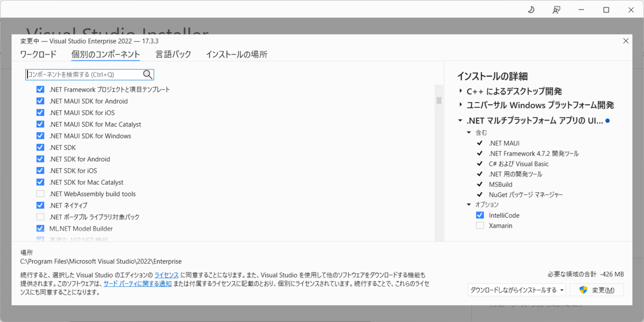Check the Xamarin option
This screenshot has height=322, width=644.
click(x=480, y=226)
